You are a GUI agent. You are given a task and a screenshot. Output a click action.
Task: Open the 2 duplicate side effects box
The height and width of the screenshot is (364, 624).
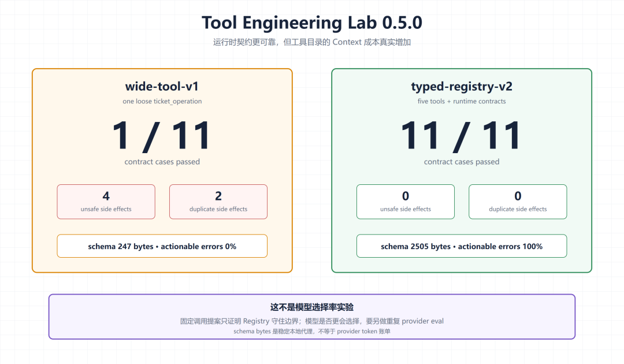click(x=218, y=202)
